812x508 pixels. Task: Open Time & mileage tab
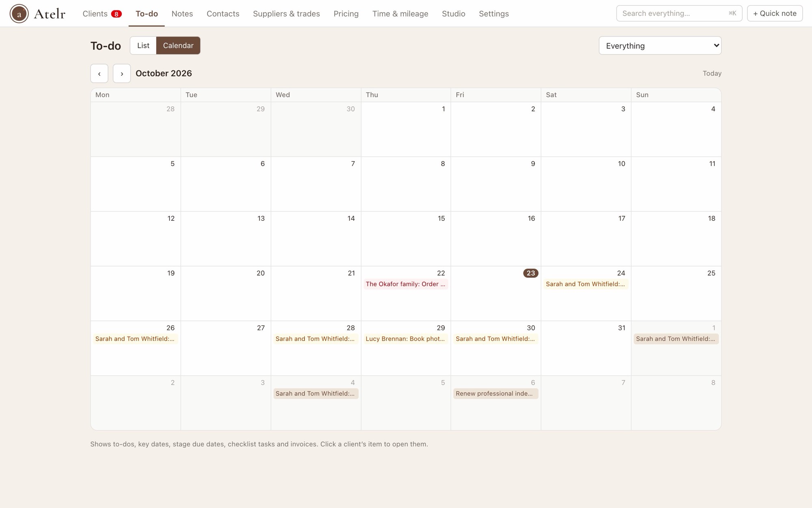pyautogui.click(x=400, y=13)
